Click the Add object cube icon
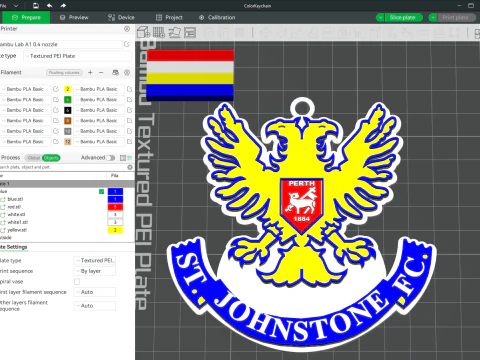 pos(143,32)
